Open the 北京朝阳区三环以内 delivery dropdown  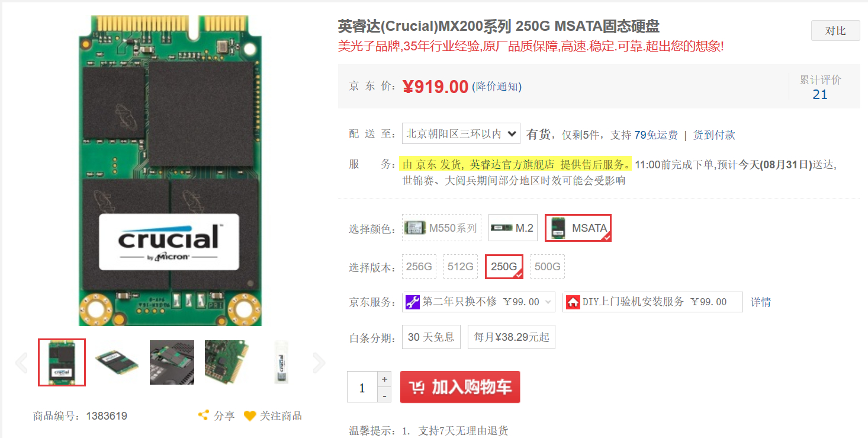pos(461,134)
